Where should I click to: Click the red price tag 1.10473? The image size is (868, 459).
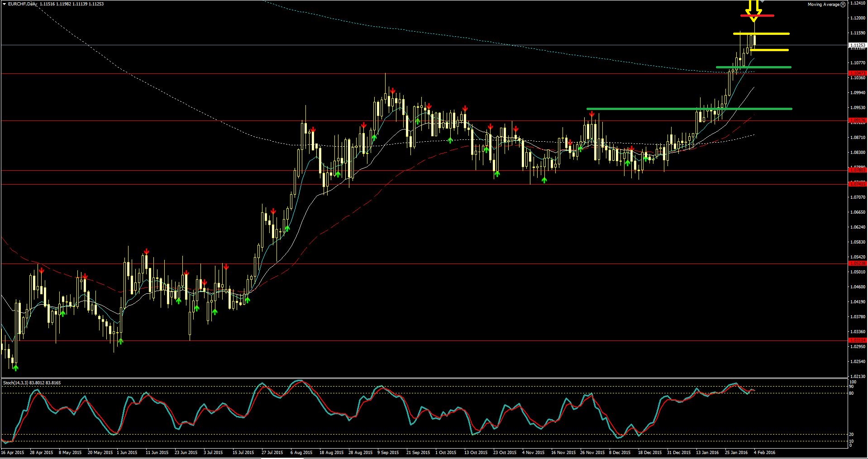pyautogui.click(x=858, y=73)
